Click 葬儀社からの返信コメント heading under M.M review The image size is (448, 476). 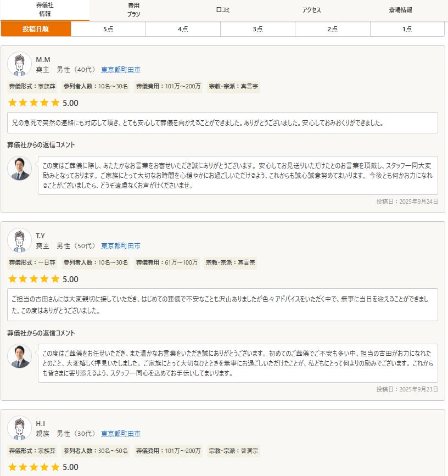[41, 145]
